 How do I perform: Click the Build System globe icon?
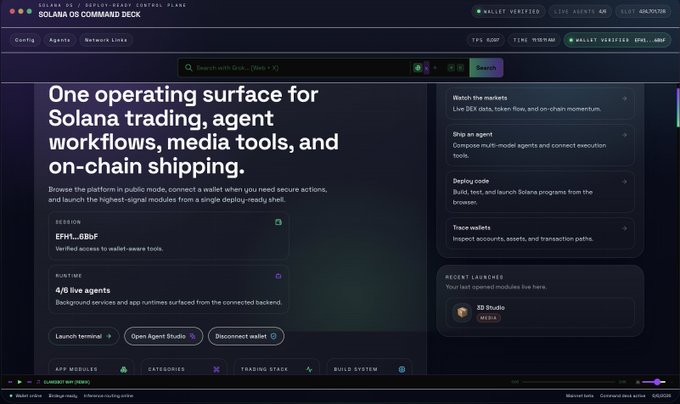click(x=402, y=369)
